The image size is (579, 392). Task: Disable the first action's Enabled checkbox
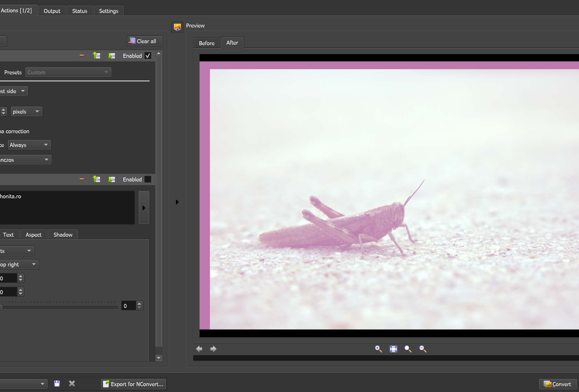pyautogui.click(x=148, y=56)
